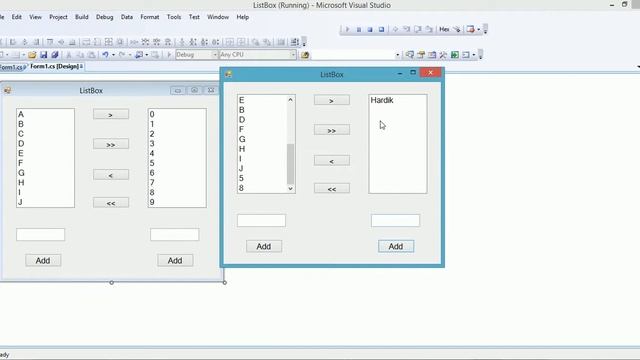
Task: Expand the Undo history dropdown arrow
Action: tap(113, 55)
